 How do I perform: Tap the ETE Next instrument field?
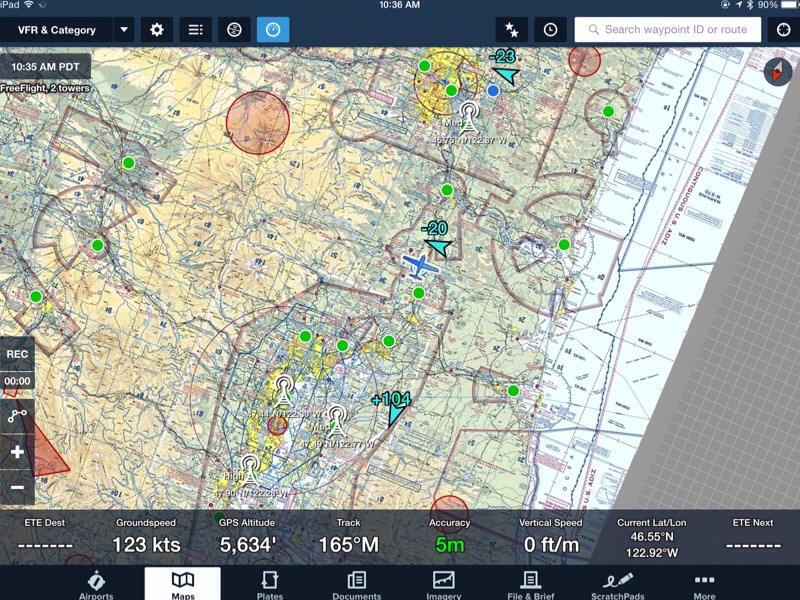753,537
